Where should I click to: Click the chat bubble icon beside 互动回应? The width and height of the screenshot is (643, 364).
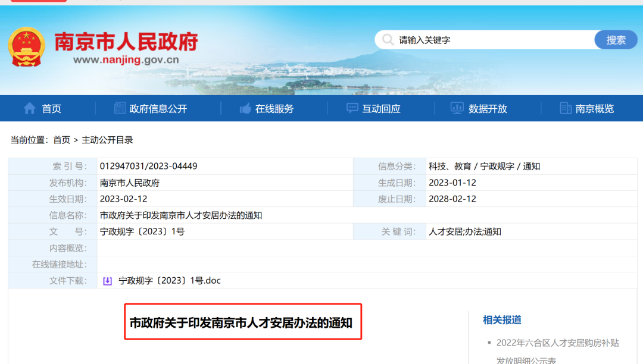[x=352, y=108]
